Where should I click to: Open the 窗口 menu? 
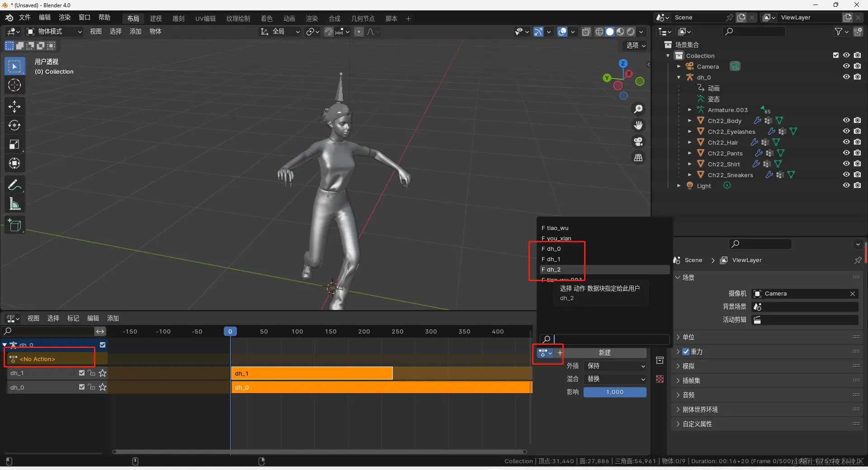pos(85,18)
